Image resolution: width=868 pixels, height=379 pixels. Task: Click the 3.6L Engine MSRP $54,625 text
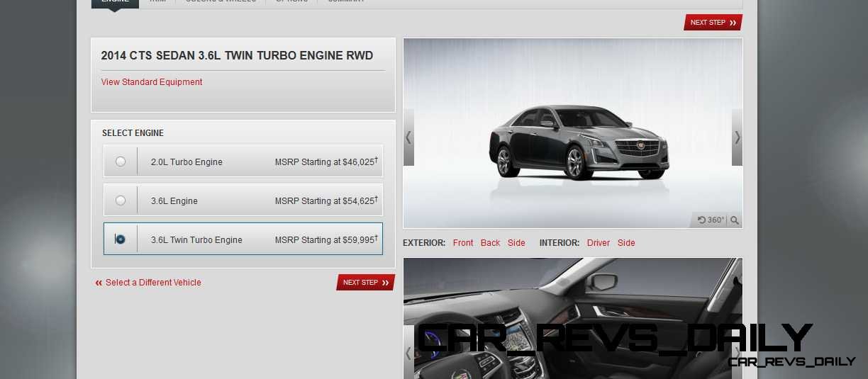(326, 200)
